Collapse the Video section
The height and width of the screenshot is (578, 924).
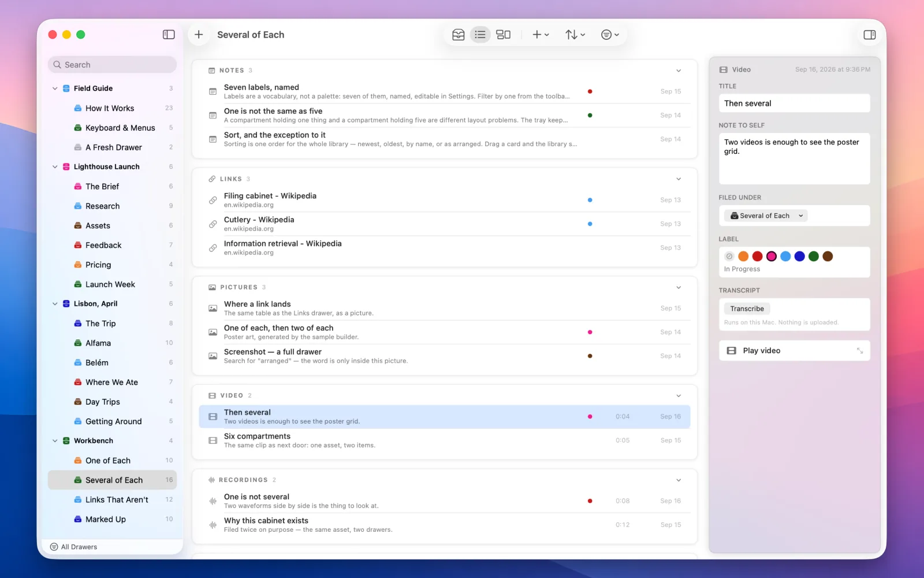679,395
